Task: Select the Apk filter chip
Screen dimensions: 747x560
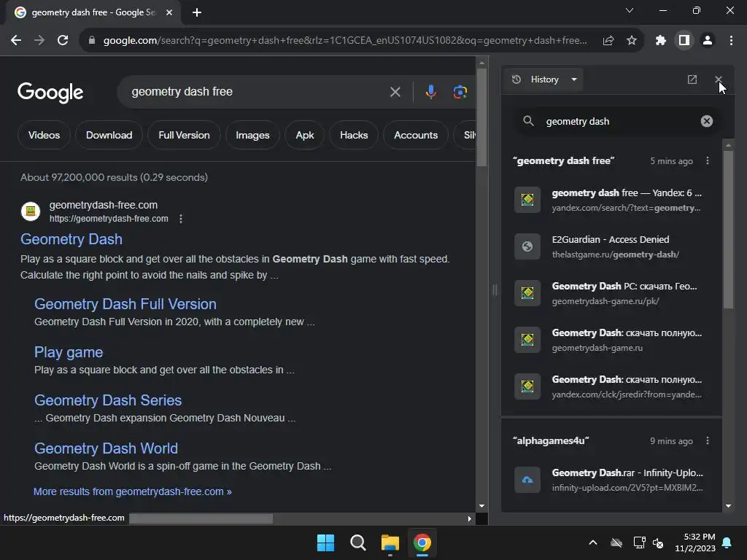Action: (x=305, y=135)
